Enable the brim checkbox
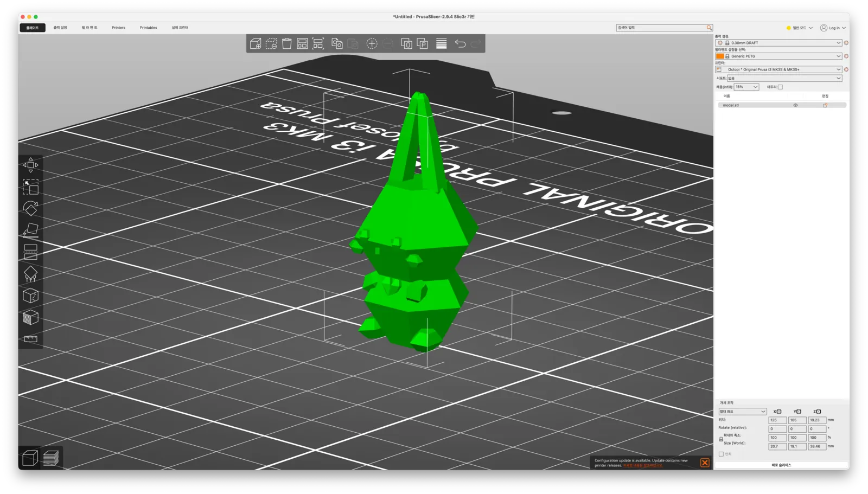The width and height of the screenshot is (868, 494). (780, 87)
